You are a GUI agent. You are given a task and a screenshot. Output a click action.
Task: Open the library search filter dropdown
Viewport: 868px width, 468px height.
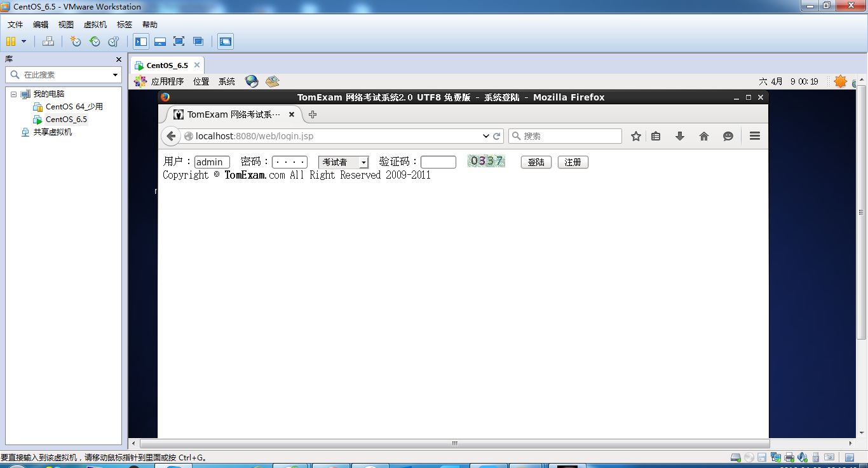point(115,75)
